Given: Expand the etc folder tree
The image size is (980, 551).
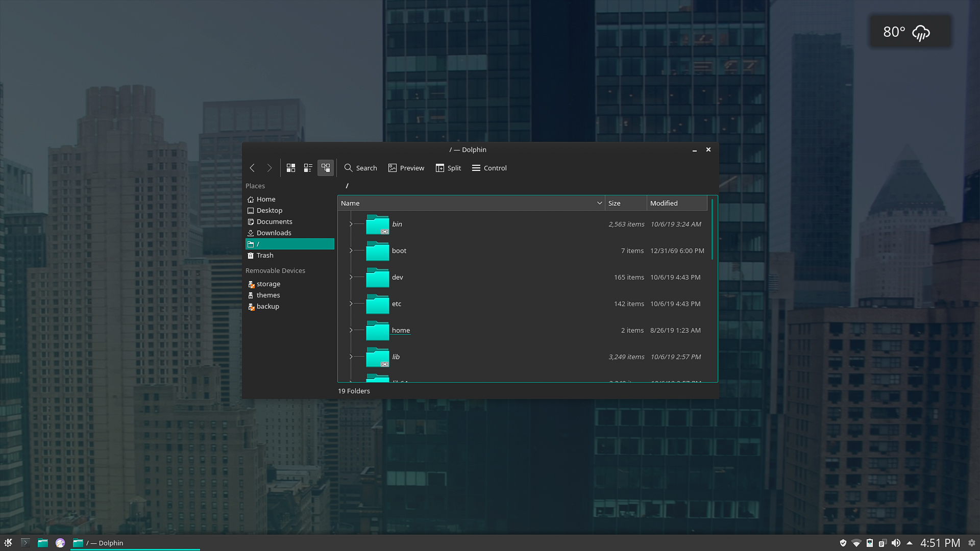Looking at the screenshot, I should [x=351, y=304].
